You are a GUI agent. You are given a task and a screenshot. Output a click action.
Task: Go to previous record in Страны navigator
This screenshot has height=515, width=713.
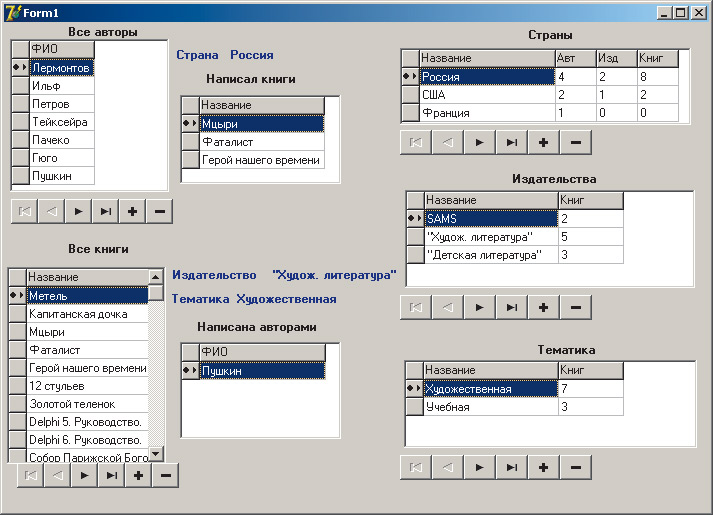tap(447, 143)
